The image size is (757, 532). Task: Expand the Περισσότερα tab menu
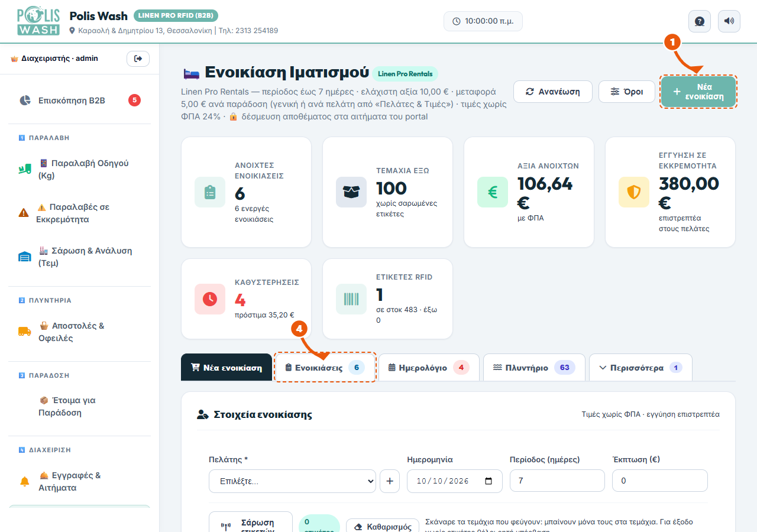coord(640,368)
